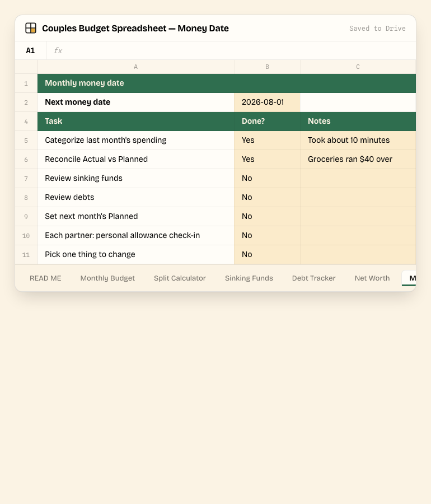Click the Notes cell for Review sinking funds
Screen dimensions: 431x504
click(x=358, y=179)
